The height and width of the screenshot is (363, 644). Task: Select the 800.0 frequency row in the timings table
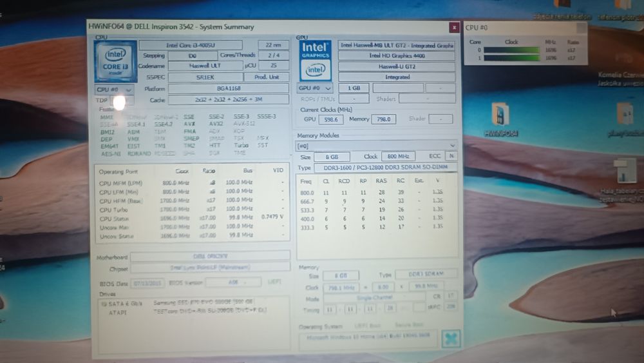coord(372,192)
